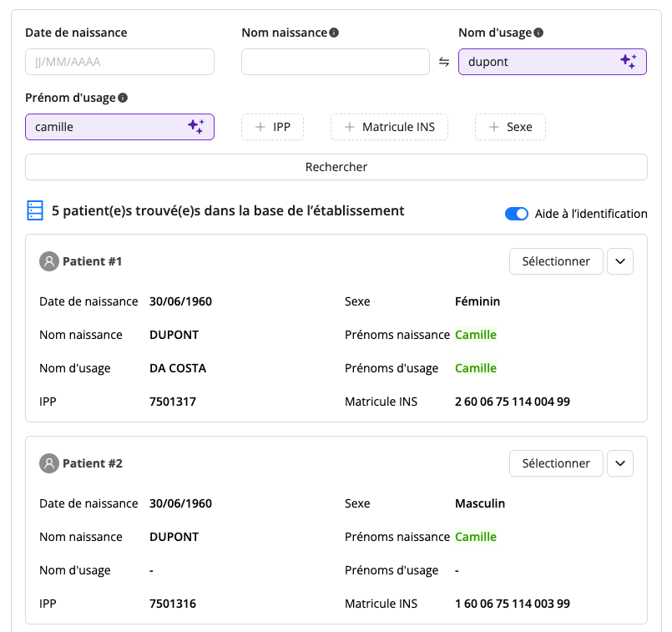Screen dimensions: 672x632
Task: Click the Patient #2 avatar icon
Action: [x=49, y=463]
